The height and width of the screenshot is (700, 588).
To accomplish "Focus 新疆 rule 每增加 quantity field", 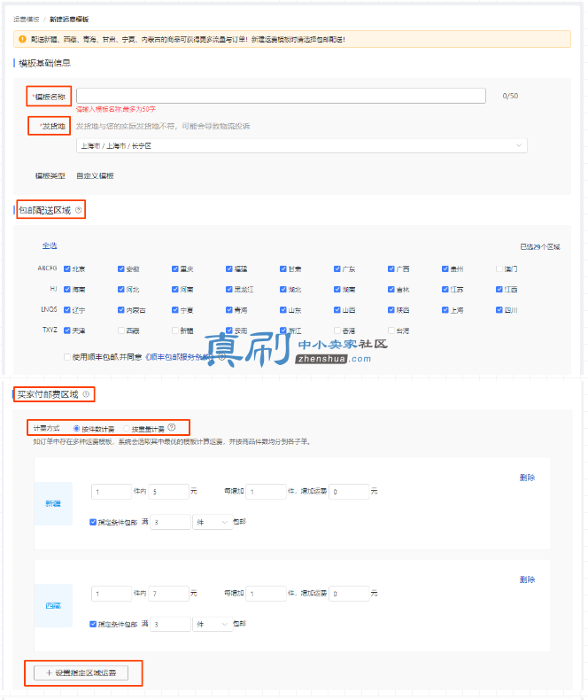I will [266, 492].
